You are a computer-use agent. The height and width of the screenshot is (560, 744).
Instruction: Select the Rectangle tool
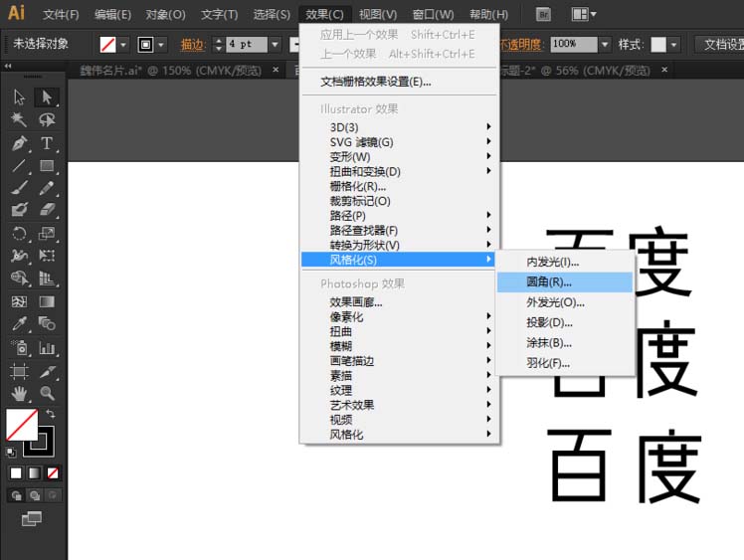point(47,166)
